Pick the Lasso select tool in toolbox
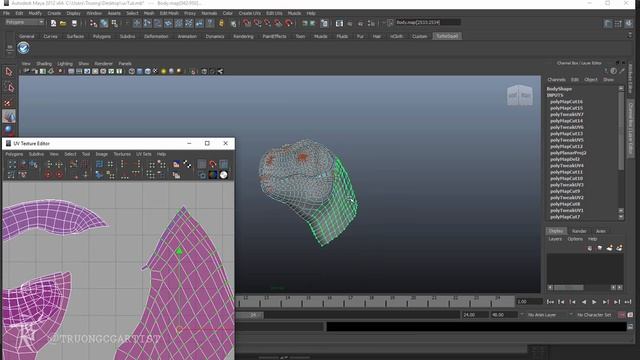640x360 pixels. [x=9, y=87]
